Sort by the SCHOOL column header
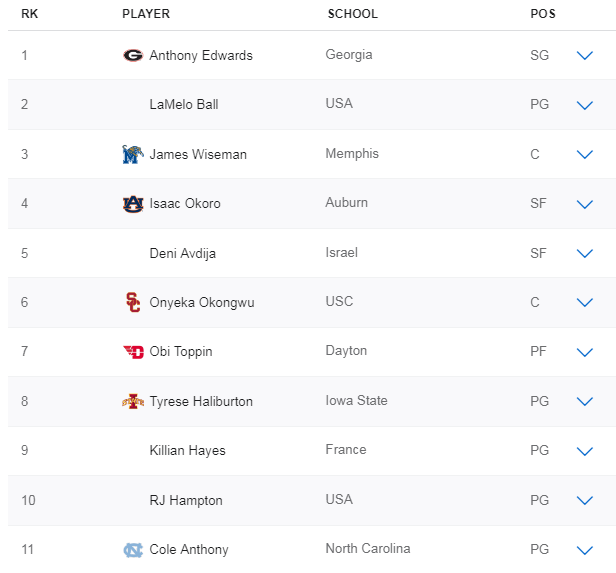 (x=353, y=14)
